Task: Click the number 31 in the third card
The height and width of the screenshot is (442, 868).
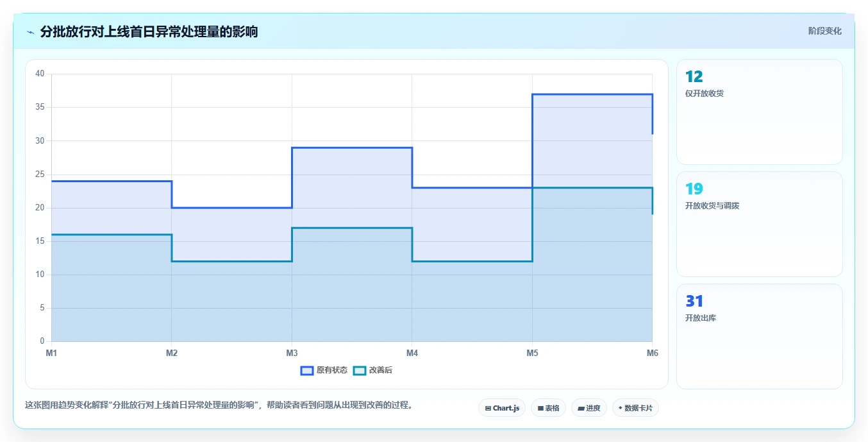Action: (x=694, y=302)
